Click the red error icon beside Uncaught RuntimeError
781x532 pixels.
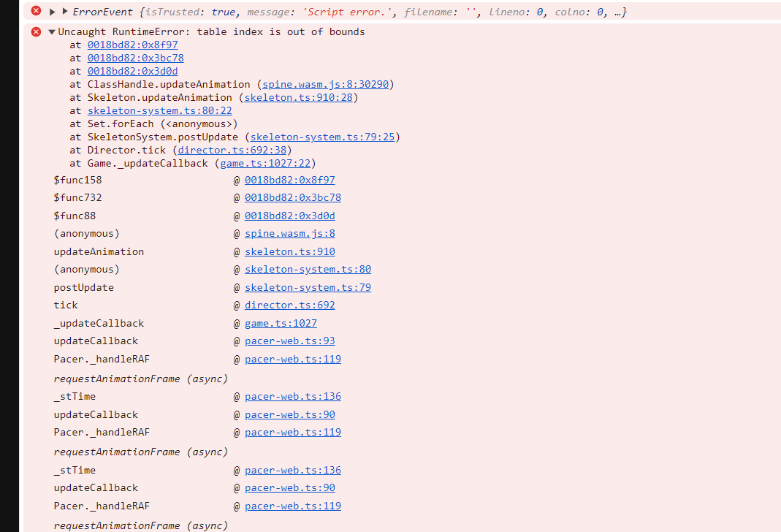(36, 32)
